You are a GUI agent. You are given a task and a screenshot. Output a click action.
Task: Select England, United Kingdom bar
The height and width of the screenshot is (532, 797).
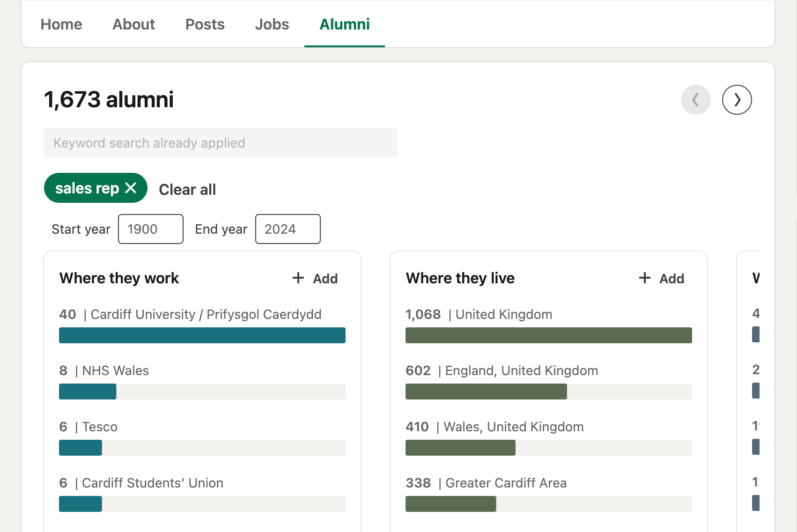coord(549,392)
